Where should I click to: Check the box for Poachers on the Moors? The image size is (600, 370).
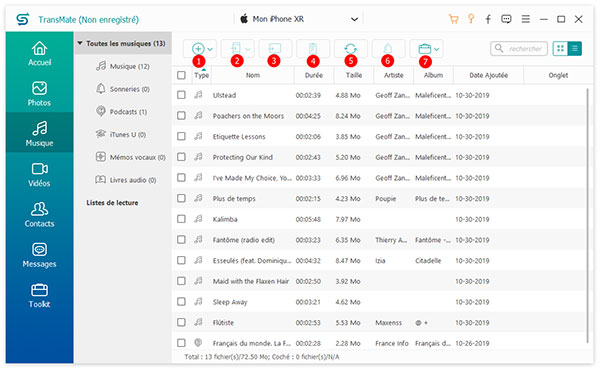pyautogui.click(x=181, y=116)
